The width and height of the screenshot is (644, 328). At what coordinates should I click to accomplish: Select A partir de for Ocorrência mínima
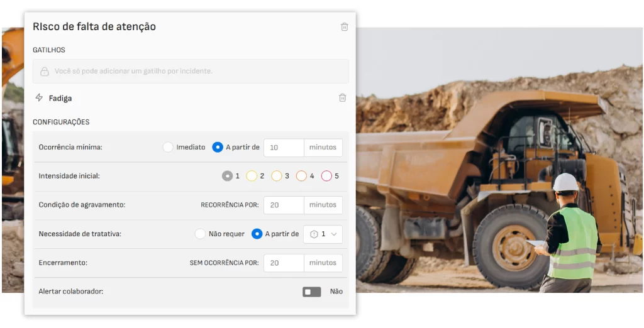(218, 148)
